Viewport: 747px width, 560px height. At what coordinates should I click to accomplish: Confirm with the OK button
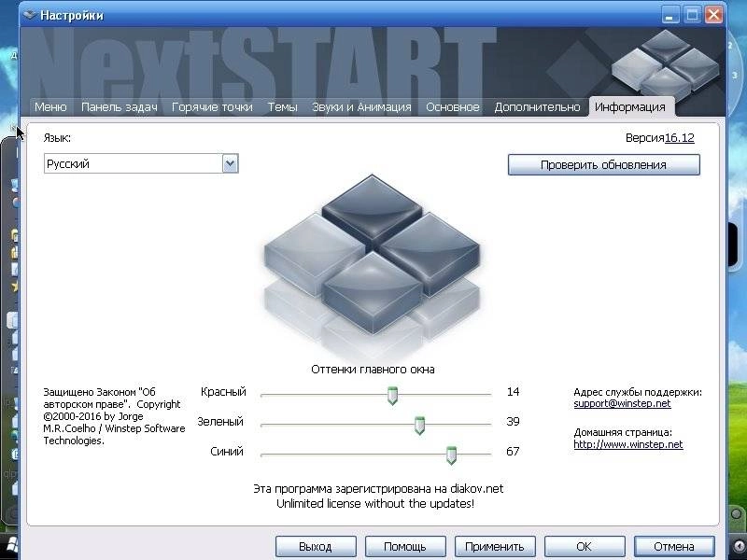(585, 546)
